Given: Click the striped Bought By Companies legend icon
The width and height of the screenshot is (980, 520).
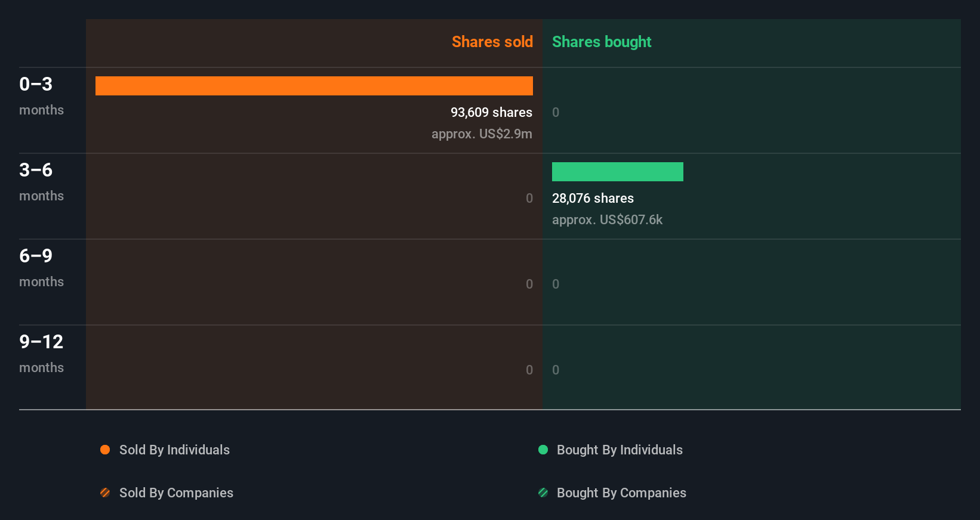Looking at the screenshot, I should (543, 493).
